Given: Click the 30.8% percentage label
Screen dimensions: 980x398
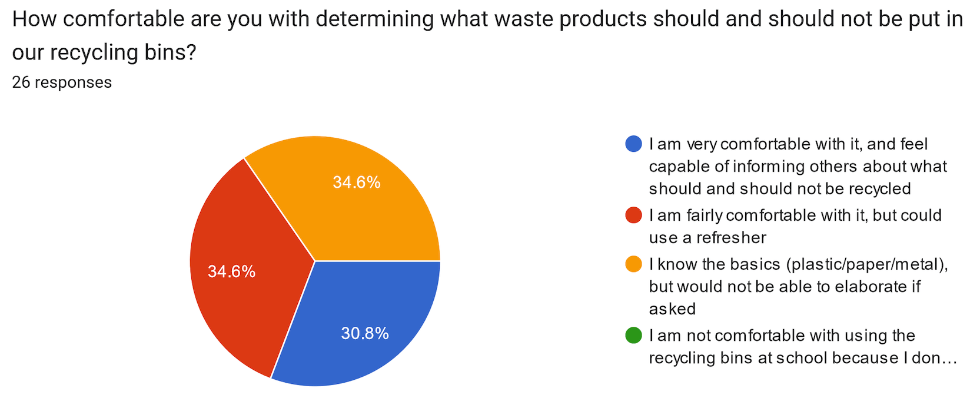Looking at the screenshot, I should click(x=365, y=334).
